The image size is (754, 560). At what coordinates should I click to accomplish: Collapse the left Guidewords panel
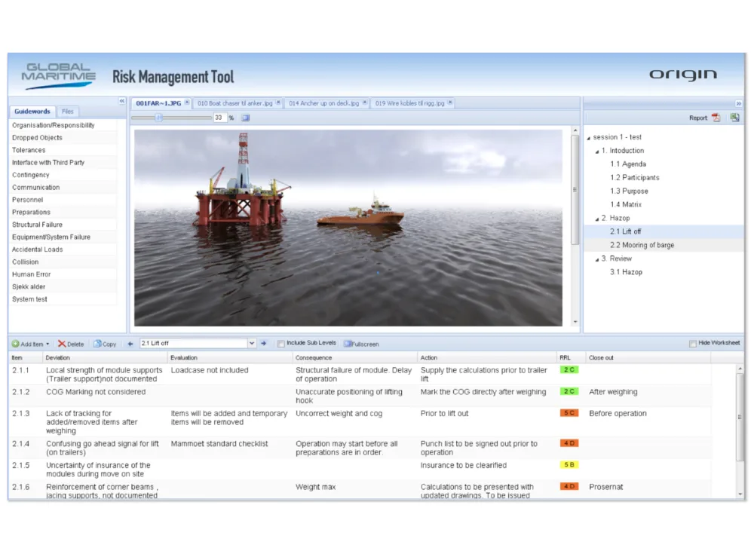click(122, 101)
